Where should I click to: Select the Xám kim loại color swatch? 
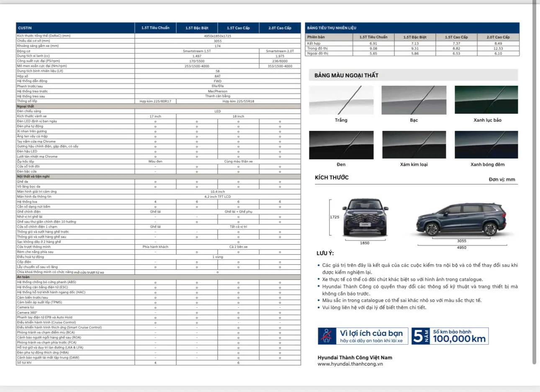click(414, 145)
